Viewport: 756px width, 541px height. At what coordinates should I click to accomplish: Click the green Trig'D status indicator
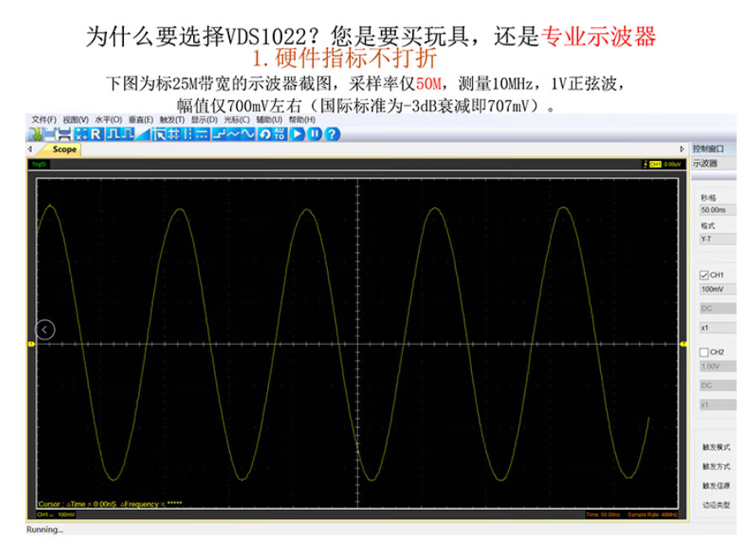pyautogui.click(x=39, y=164)
